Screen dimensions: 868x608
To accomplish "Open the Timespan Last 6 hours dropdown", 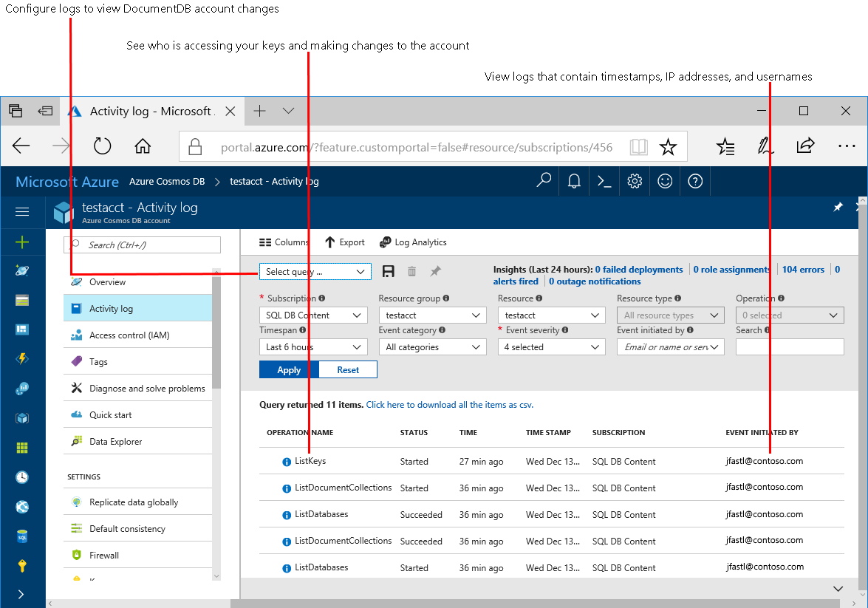I will pyautogui.click(x=313, y=347).
